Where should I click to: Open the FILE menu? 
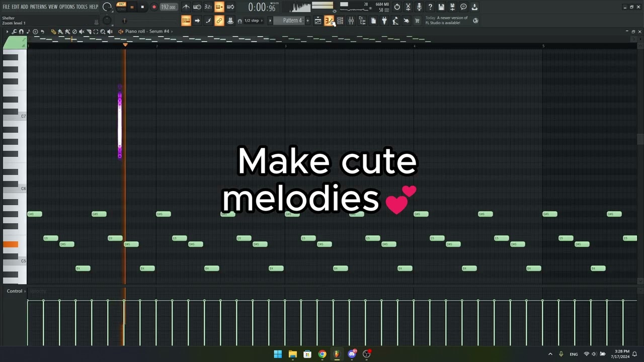[x=6, y=7]
